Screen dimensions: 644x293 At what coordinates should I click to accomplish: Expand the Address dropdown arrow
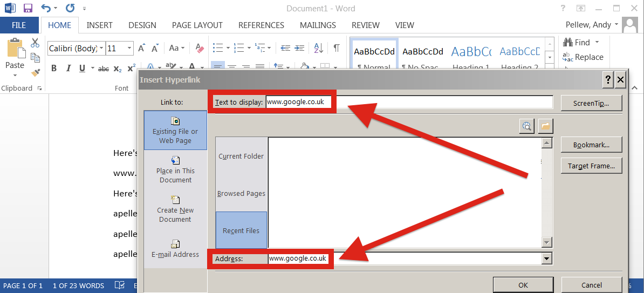(x=546, y=258)
